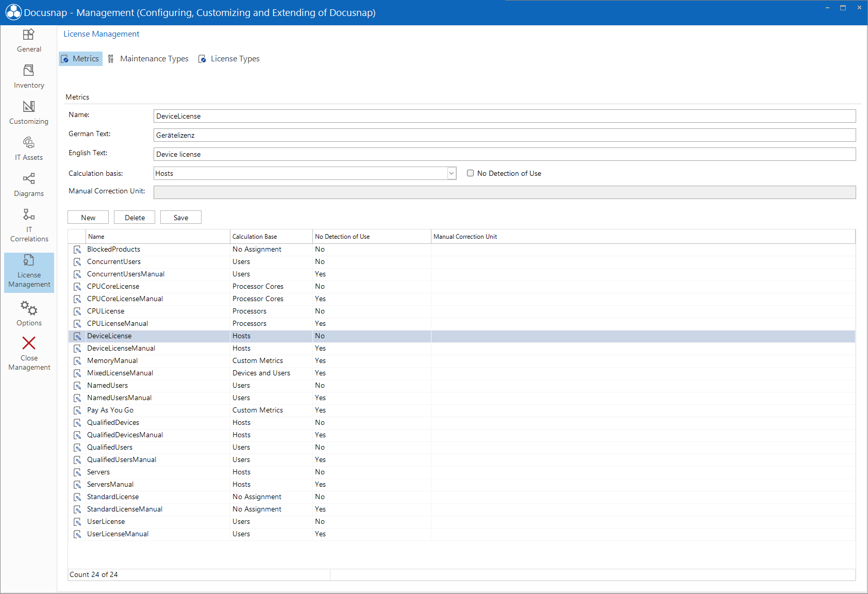Click the edit icon for CPULicense row
The image size is (868, 594).
(77, 311)
